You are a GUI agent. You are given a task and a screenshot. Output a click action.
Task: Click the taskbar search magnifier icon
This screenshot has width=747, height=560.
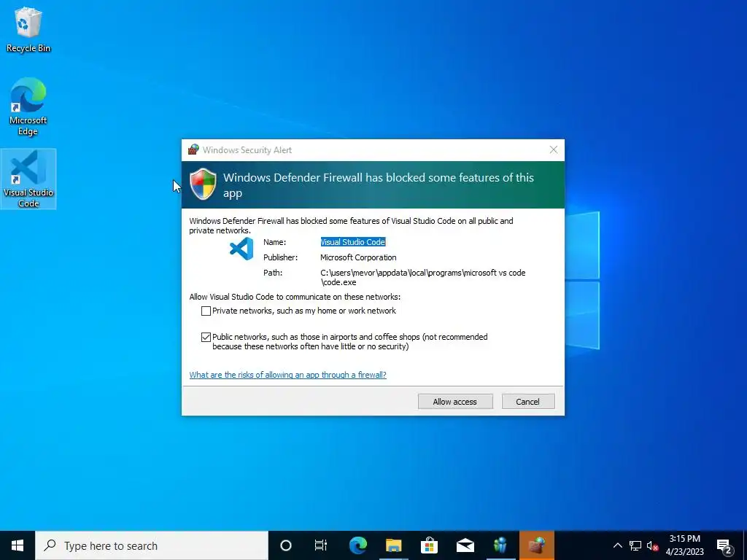[x=50, y=545]
